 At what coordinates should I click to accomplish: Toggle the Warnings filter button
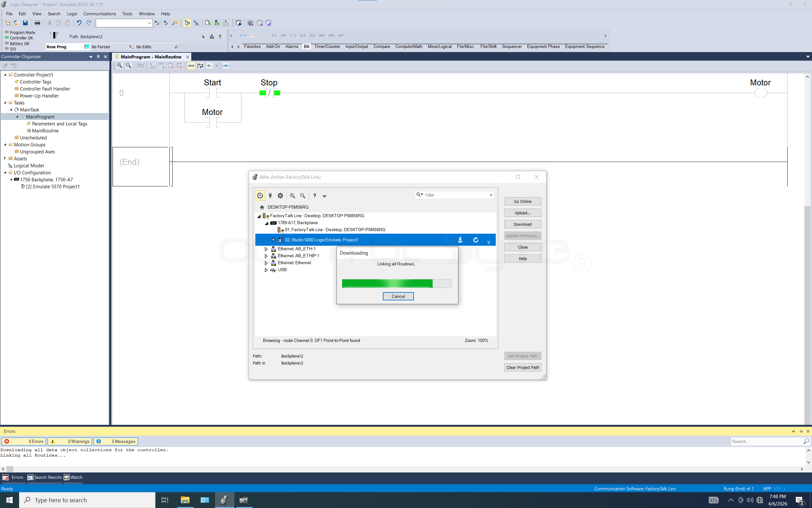(x=69, y=441)
